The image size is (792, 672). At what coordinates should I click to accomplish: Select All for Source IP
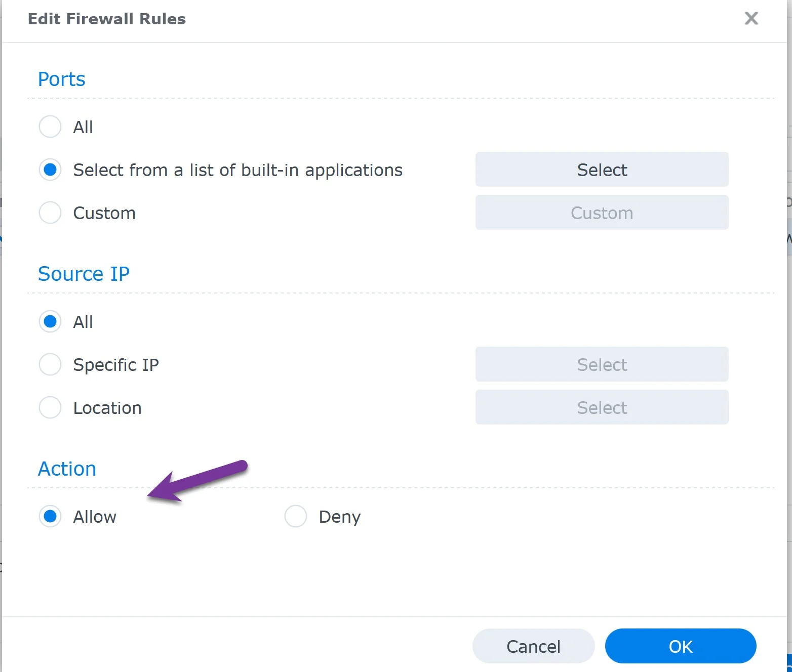click(50, 321)
